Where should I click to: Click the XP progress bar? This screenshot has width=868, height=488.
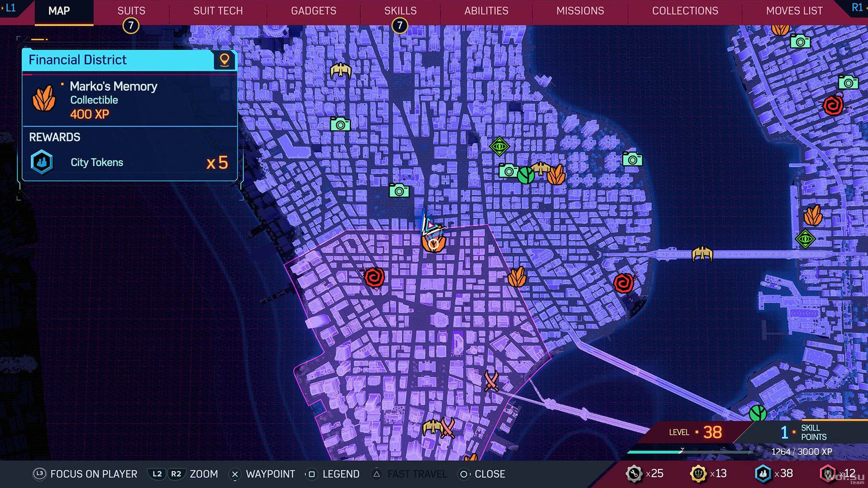coord(689,451)
